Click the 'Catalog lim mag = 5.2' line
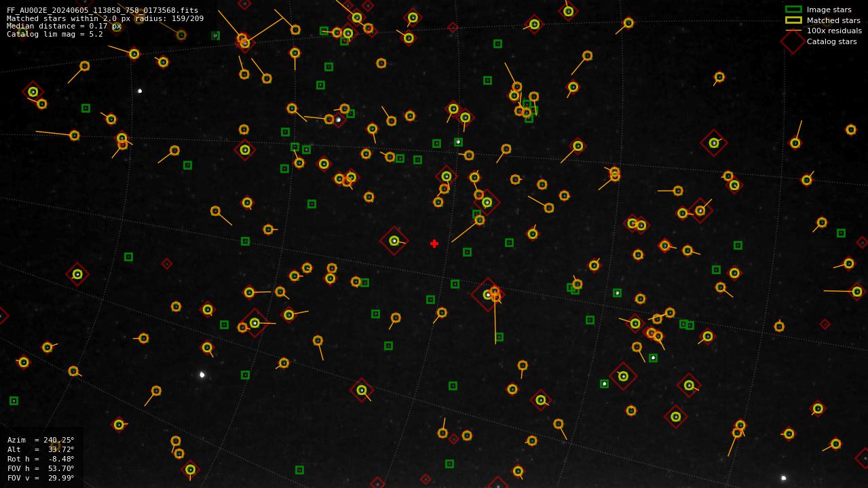This screenshot has width=868, height=488. point(55,34)
